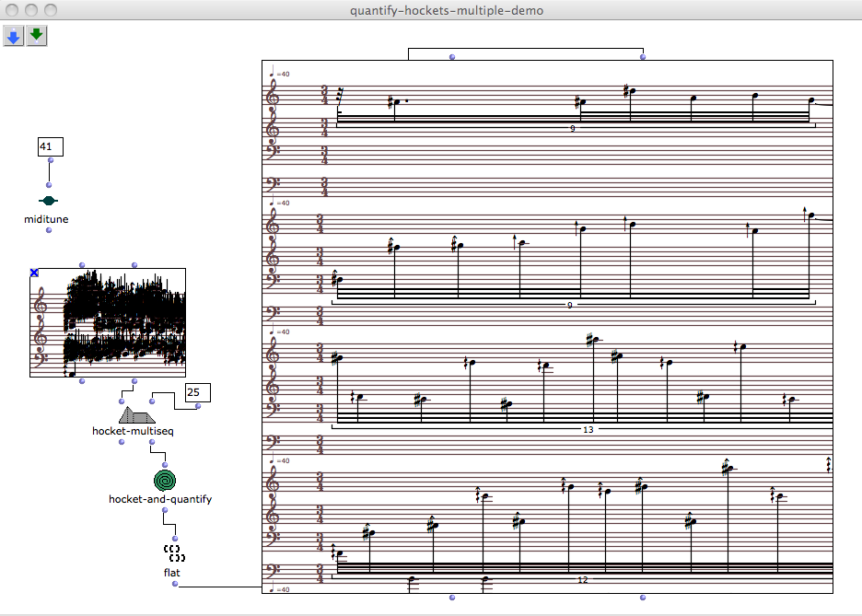
Task: Click the outlet dot below the miditune box
Action: [49, 230]
